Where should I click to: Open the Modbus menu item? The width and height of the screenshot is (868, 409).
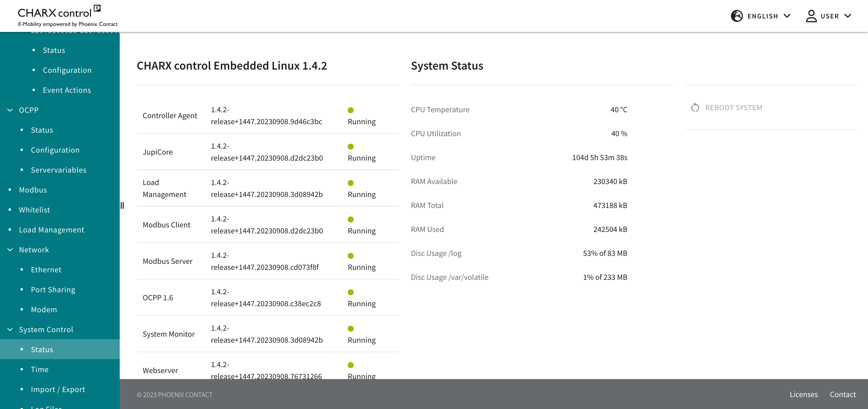(33, 190)
